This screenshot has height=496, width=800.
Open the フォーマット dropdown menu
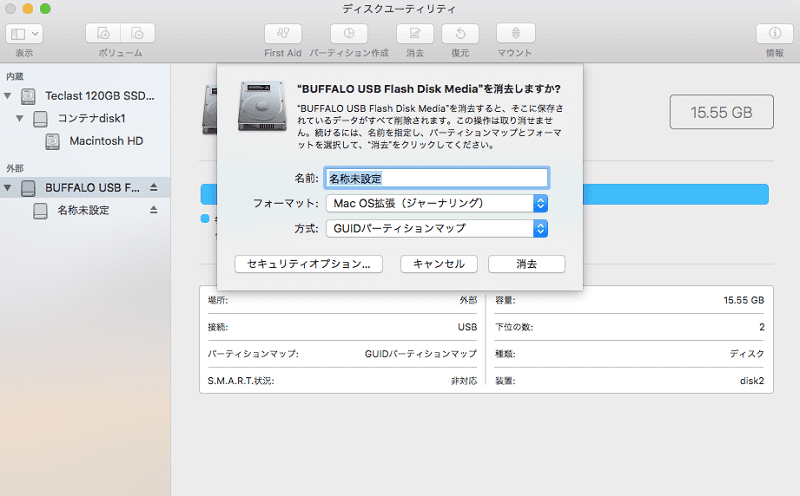[x=437, y=203]
